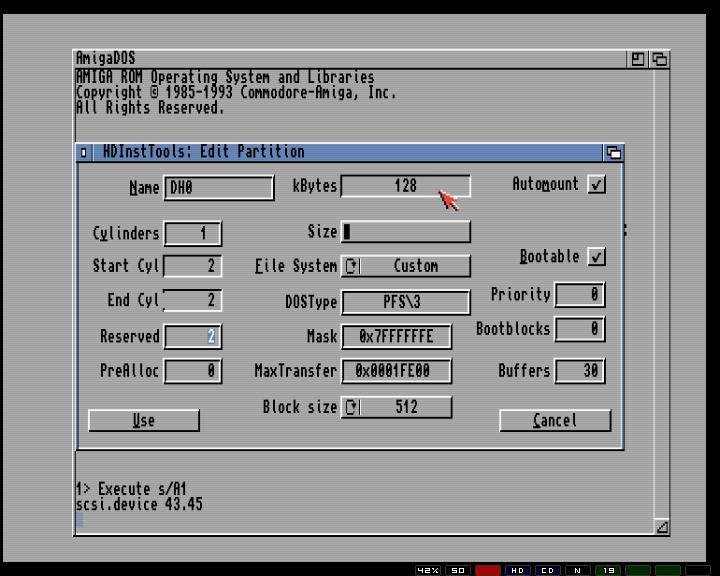Image resolution: width=720 pixels, height=576 pixels.
Task: Click the File System cycle arrow icon
Action: (352, 266)
